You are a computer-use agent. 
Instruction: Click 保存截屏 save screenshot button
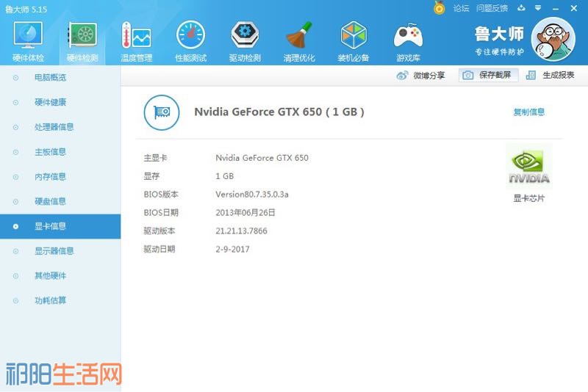(488, 75)
